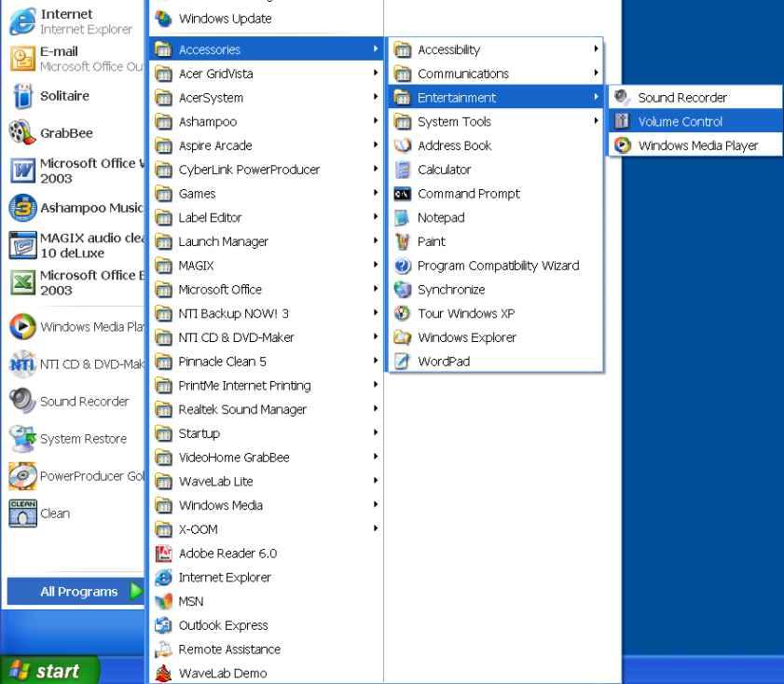Click the Windows Update icon
Image resolution: width=784 pixels, height=684 pixels.
coord(163,19)
